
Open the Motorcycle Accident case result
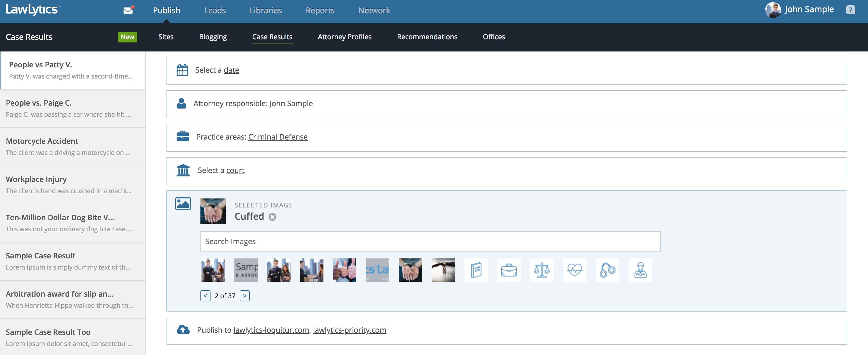pos(73,147)
